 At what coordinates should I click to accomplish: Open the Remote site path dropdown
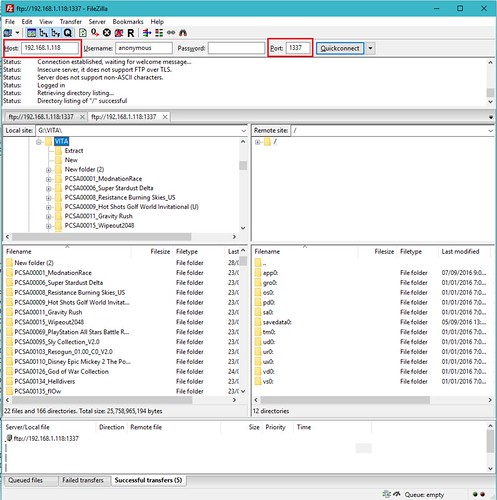[490, 131]
